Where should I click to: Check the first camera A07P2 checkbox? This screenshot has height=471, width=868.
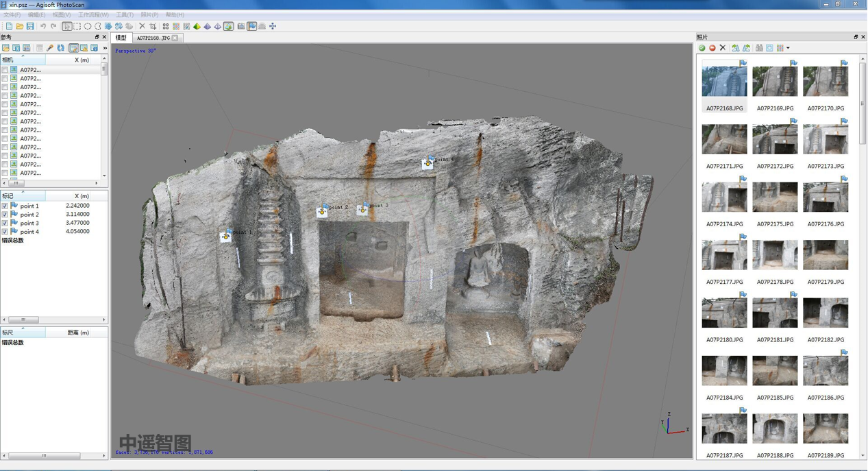click(5, 70)
